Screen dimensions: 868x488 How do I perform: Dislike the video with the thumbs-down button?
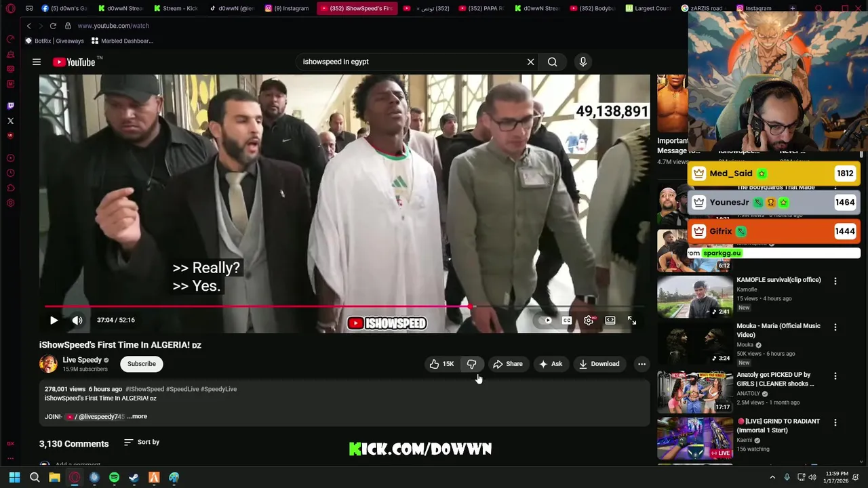click(471, 364)
